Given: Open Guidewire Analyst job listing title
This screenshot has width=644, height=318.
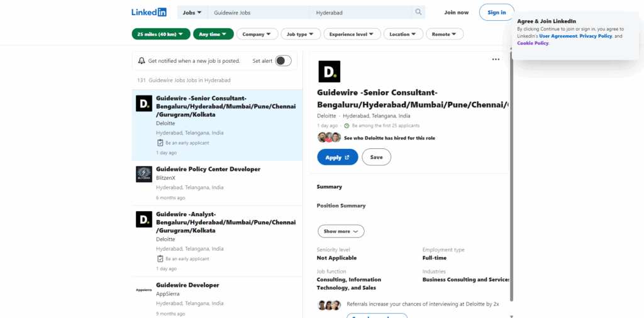Looking at the screenshot, I should click(226, 222).
